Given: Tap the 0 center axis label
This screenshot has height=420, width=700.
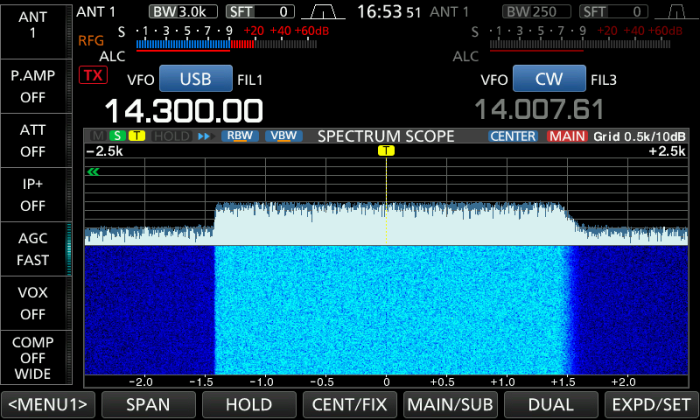Looking at the screenshot, I should click(386, 382).
